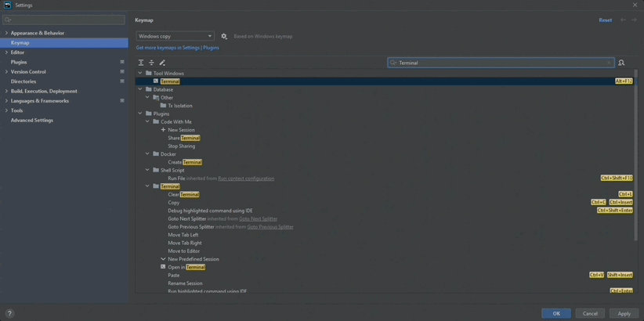This screenshot has height=321, width=644.
Task: Follow the Goto Next Splitter link
Action: (x=258, y=218)
